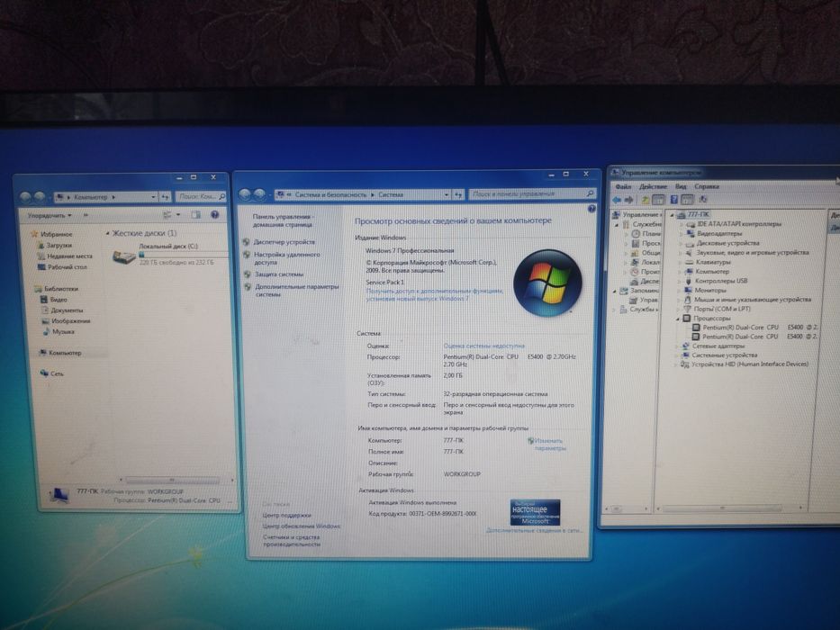The width and height of the screenshot is (840, 630).
Task: Select first Pentium(R) Dual-Core CPU E5400 entry
Action: [754, 328]
